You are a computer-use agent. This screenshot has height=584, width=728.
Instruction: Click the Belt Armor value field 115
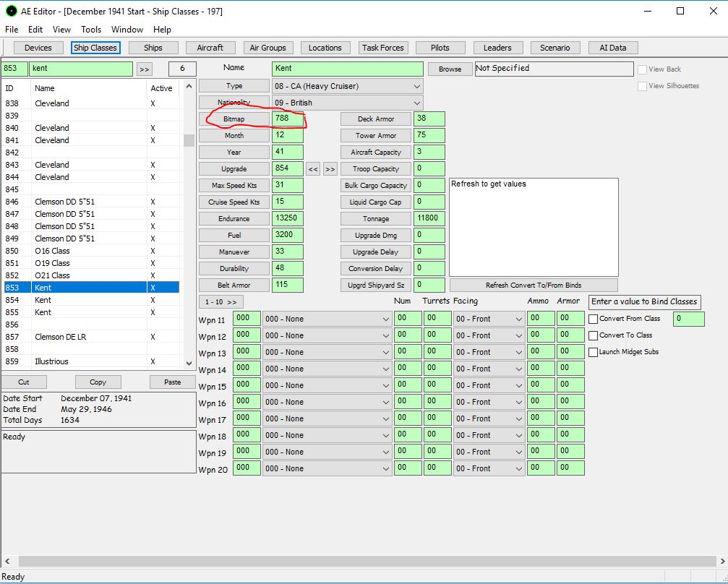(288, 285)
